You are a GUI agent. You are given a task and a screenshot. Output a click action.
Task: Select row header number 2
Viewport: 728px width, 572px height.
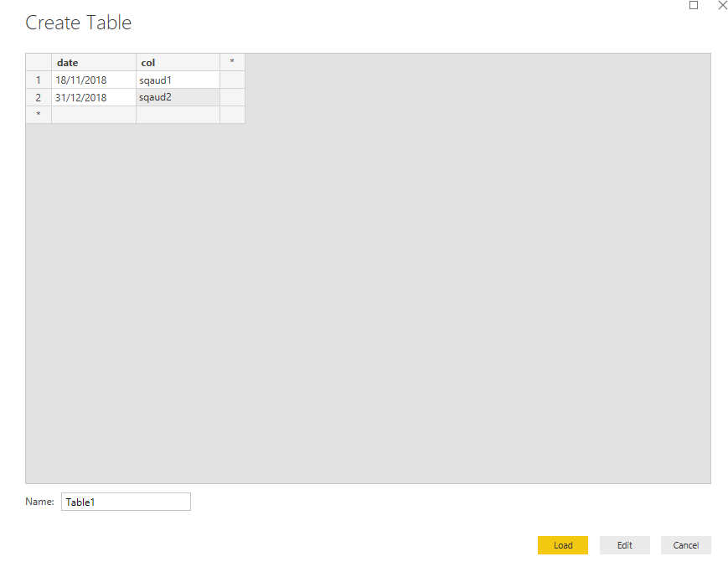[x=39, y=97]
